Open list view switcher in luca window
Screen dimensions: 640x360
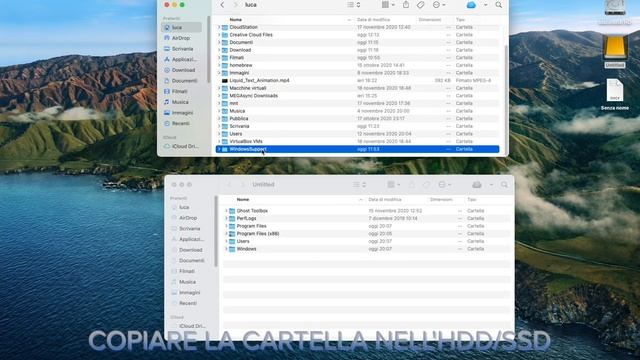pyautogui.click(x=353, y=5)
